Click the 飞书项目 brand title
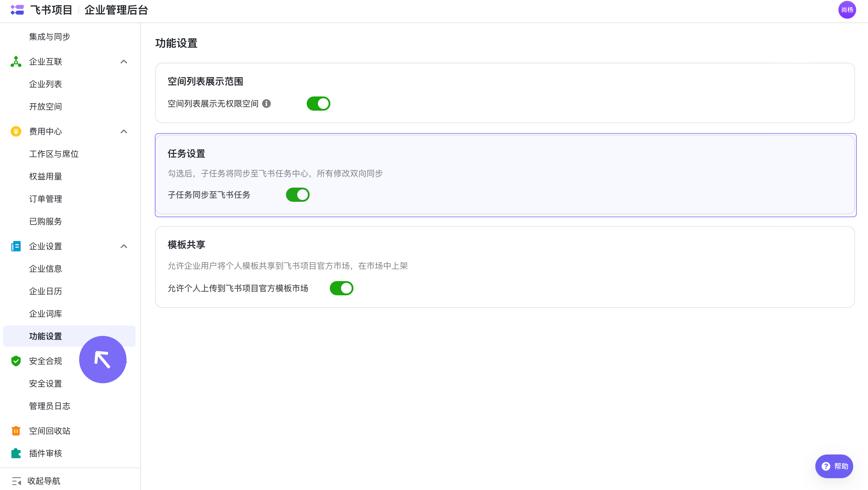 [51, 10]
